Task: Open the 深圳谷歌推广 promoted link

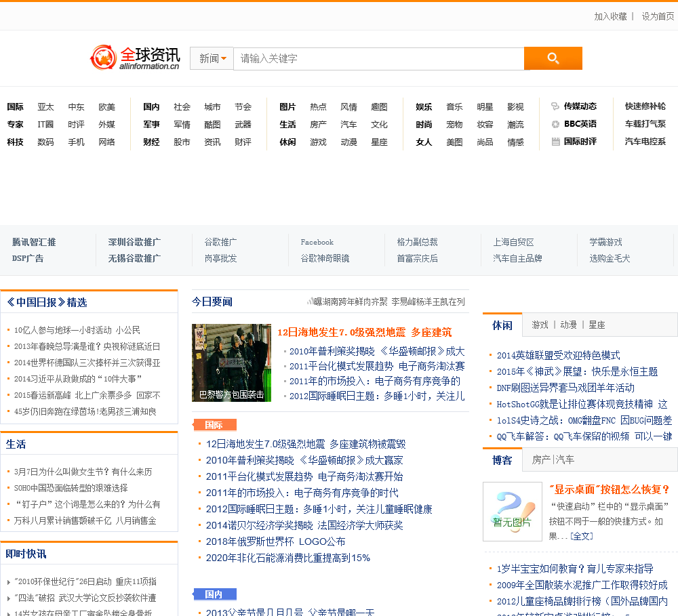Action: point(134,242)
